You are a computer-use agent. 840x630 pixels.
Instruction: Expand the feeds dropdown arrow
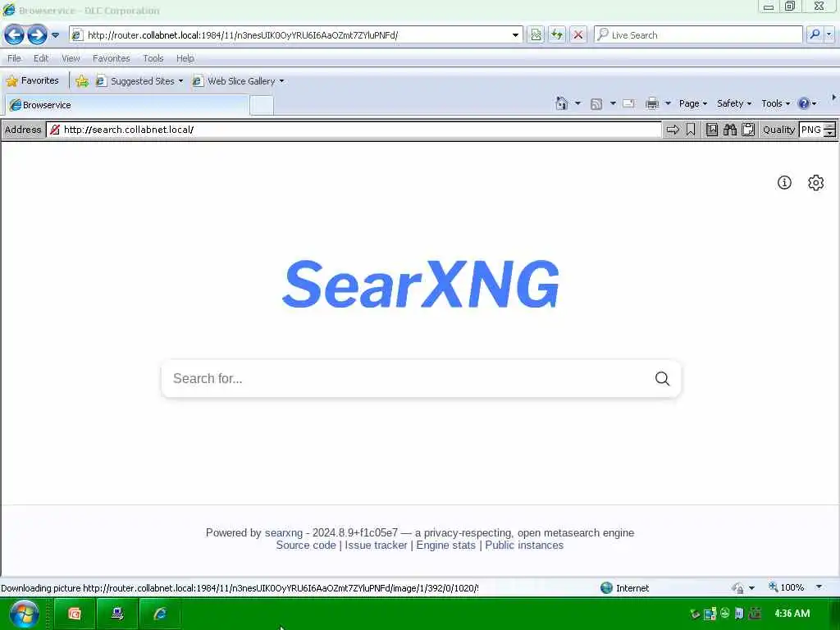click(613, 103)
